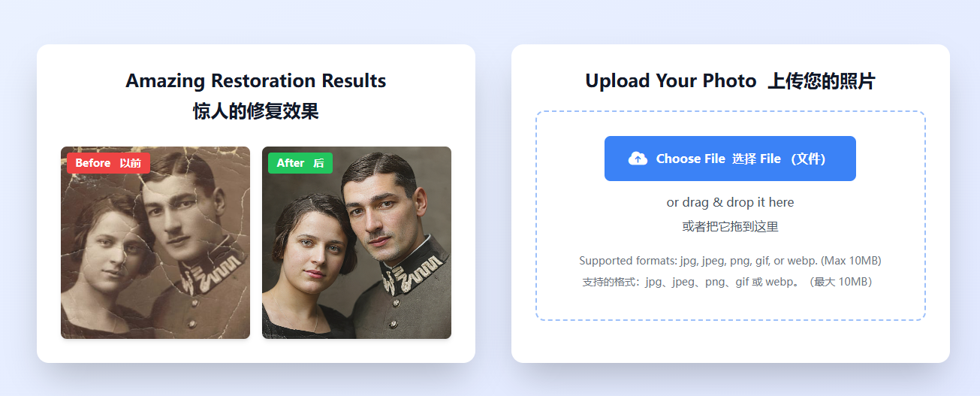Click the dashed drop zone's empty bottom area
Image resolution: width=980 pixels, height=396 pixels.
pos(730,306)
